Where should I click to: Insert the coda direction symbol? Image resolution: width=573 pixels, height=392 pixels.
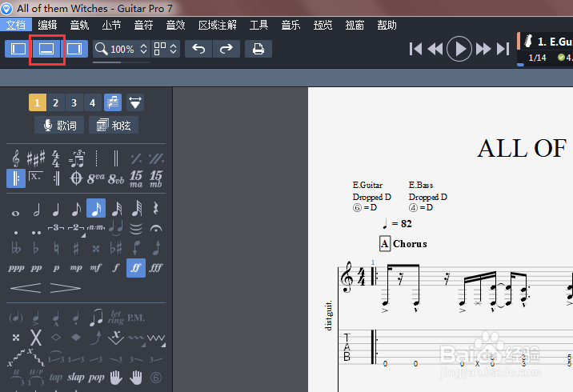(76, 178)
